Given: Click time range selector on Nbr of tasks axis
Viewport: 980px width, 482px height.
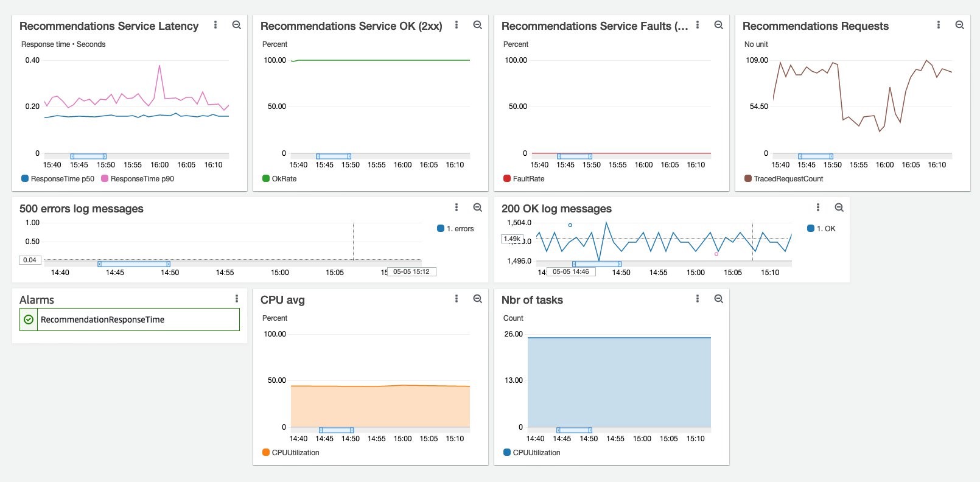Looking at the screenshot, I should click(575, 430).
